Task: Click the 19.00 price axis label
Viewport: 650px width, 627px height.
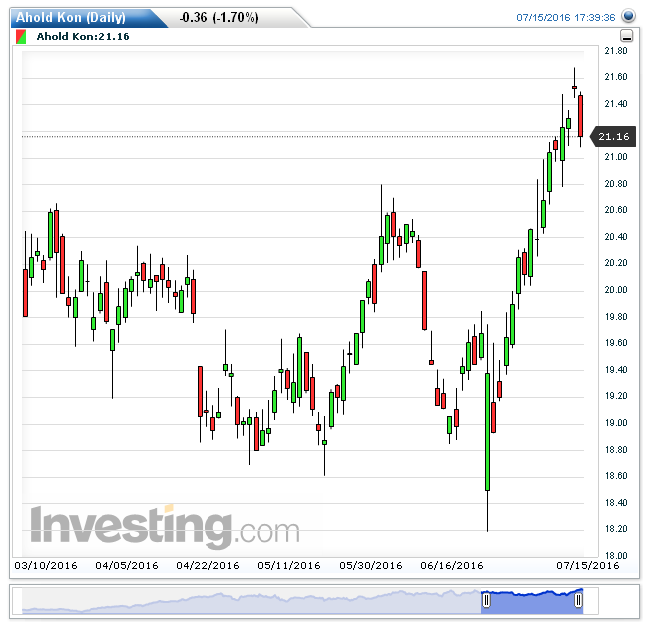Action: 616,423
